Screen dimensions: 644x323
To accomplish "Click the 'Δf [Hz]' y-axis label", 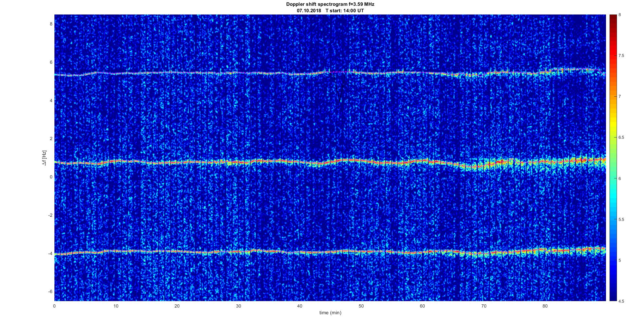I will (44, 158).
